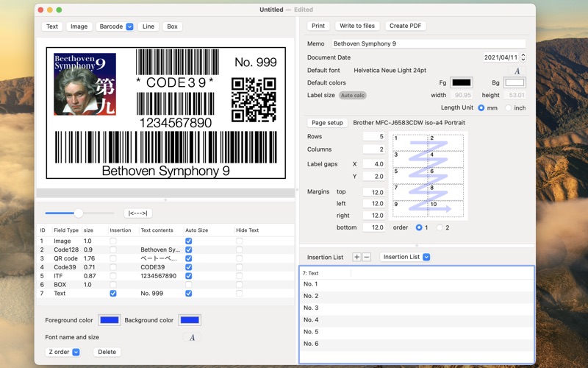Select the QR code in the label preview

coord(254,99)
